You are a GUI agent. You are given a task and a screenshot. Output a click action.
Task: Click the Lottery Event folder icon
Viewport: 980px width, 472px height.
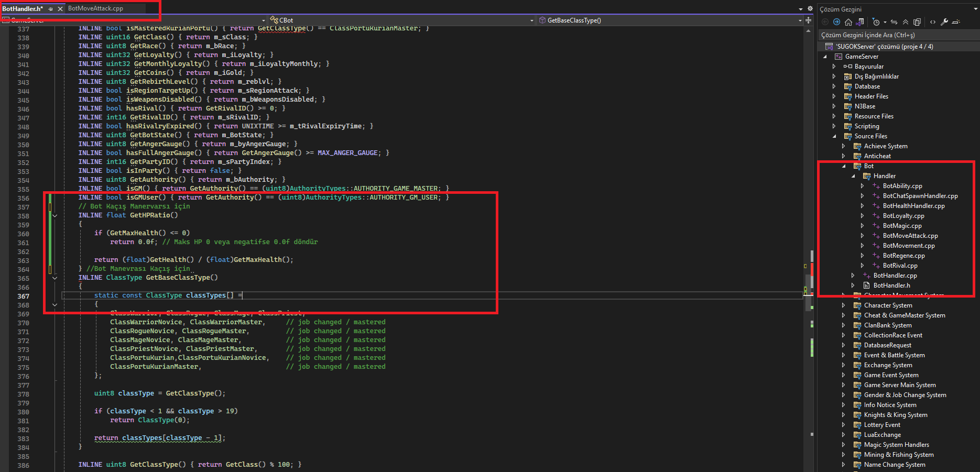857,425
